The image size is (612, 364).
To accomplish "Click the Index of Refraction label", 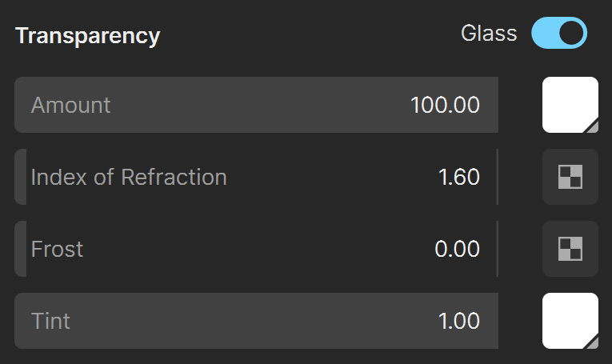I will coord(129,177).
